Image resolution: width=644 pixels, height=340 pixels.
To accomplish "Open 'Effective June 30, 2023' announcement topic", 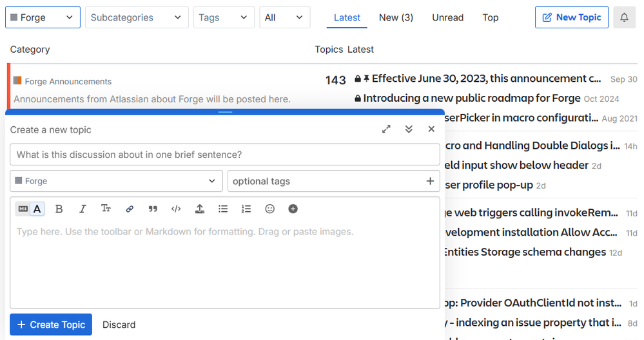I will [x=486, y=79].
